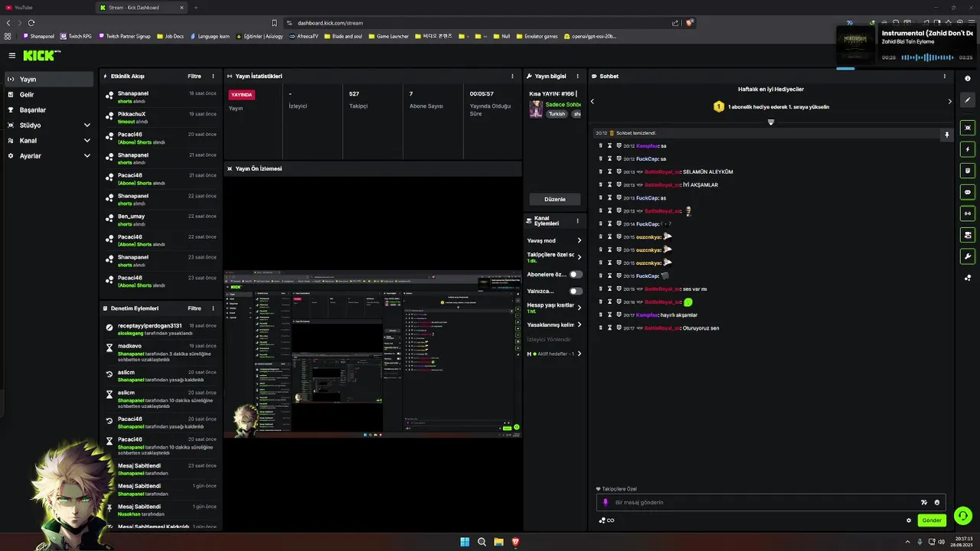Reload the browser page
Viewport: 980px width, 551px height.
click(x=31, y=23)
